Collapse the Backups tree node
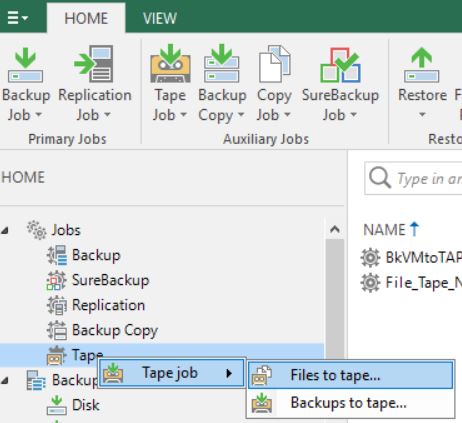Image resolution: width=462 pixels, height=423 pixels. (5, 380)
